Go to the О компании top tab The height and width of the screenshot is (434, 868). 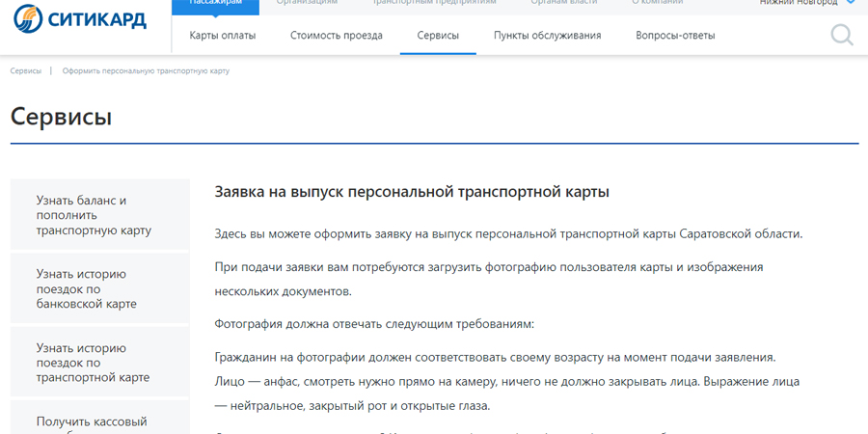pyautogui.click(x=659, y=4)
